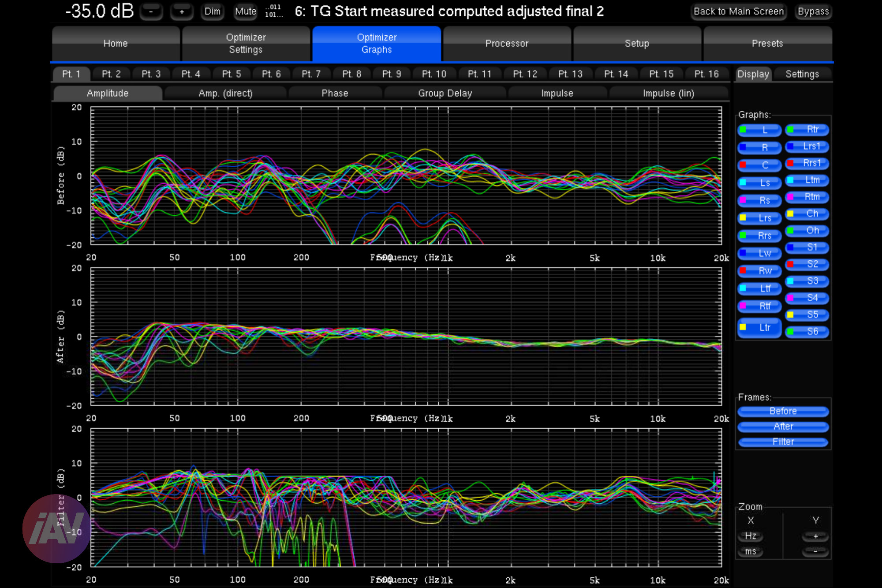Toggle the Rtf channel graph
Screen dimensions: 882x588
759,307
